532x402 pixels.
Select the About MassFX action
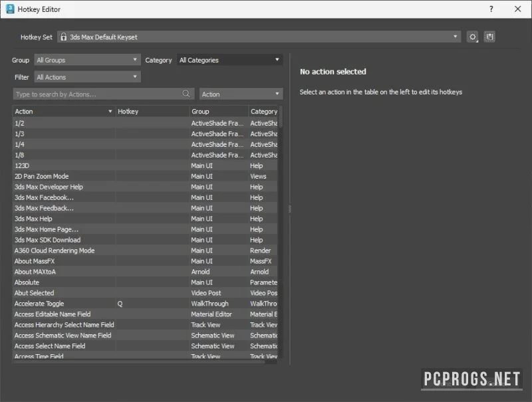[145, 261]
